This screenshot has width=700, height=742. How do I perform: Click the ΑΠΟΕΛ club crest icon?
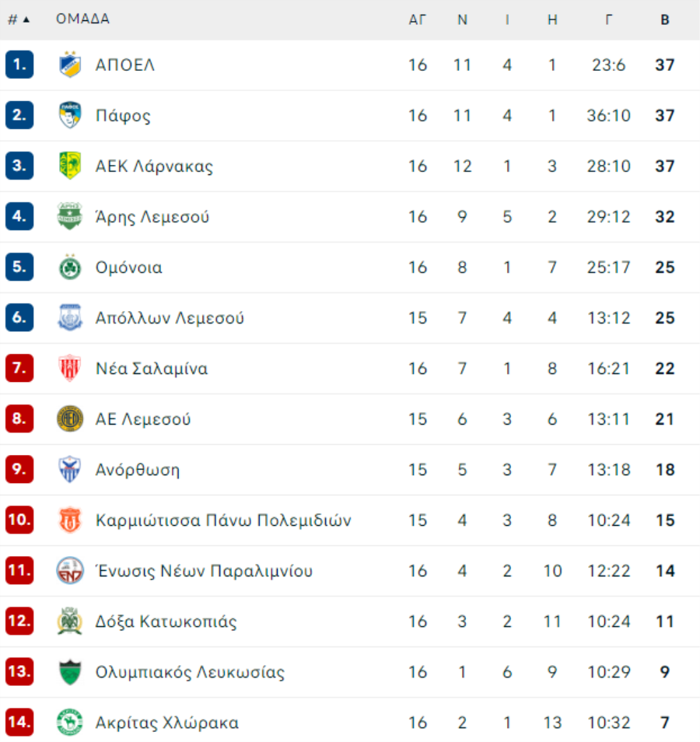tap(70, 65)
